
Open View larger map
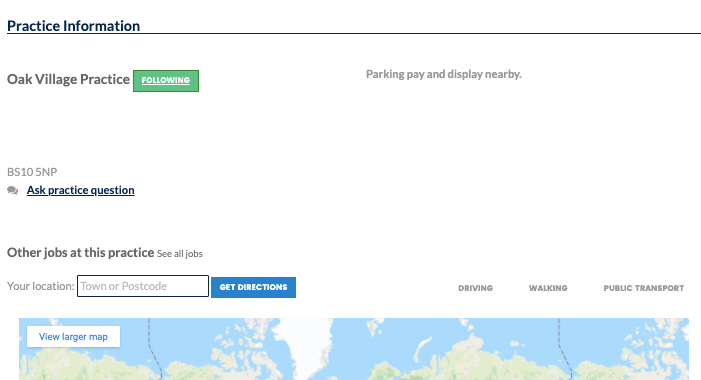pos(73,337)
